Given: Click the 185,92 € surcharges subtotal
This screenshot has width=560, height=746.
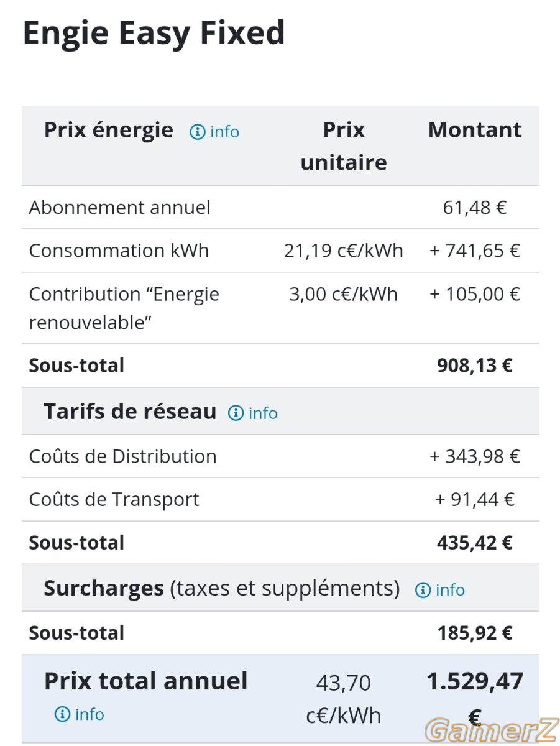Looking at the screenshot, I should pos(475,633).
